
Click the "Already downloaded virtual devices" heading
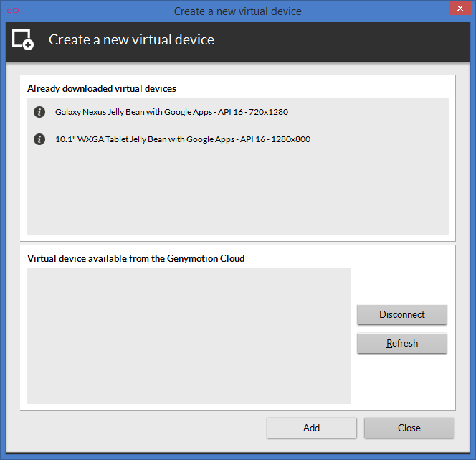(x=102, y=88)
